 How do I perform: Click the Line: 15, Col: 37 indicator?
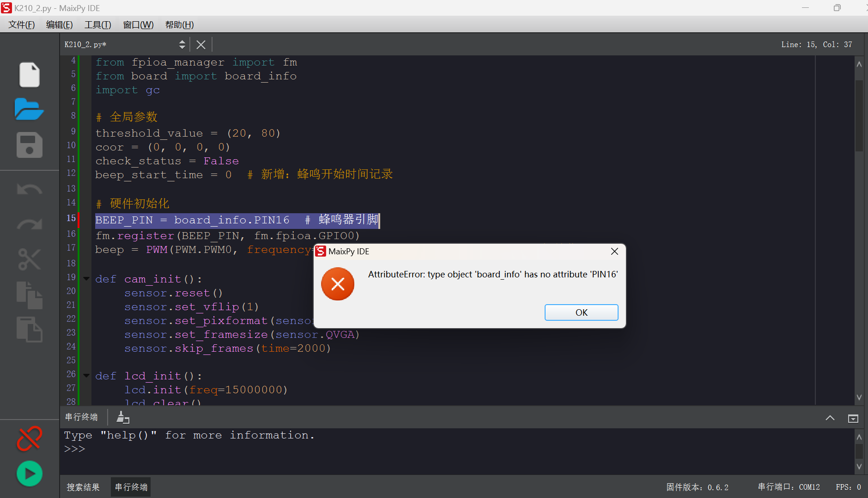[x=817, y=45]
